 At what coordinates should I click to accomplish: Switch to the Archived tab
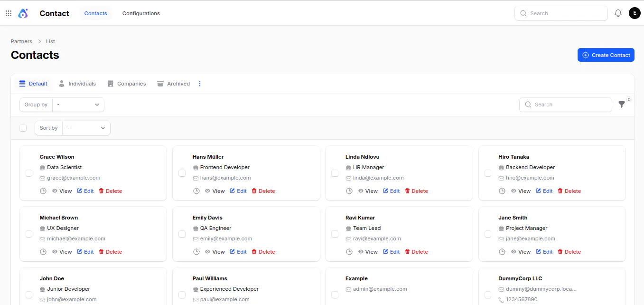click(x=174, y=84)
